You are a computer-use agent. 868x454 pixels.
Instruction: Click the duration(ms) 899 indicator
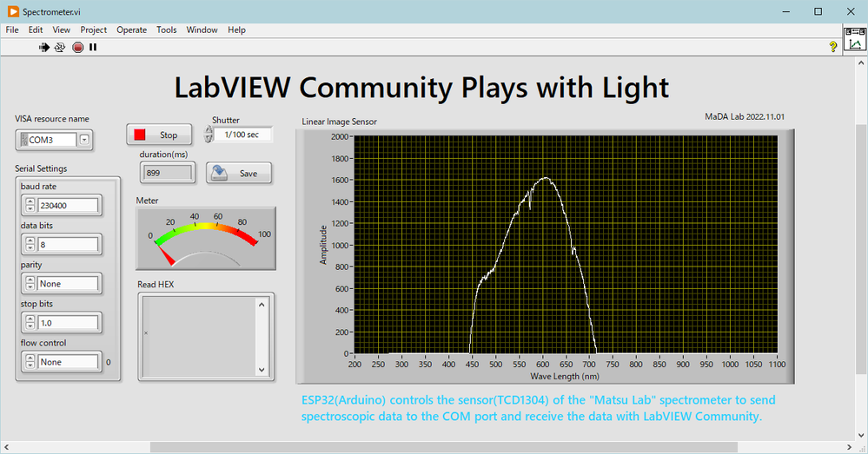(168, 173)
